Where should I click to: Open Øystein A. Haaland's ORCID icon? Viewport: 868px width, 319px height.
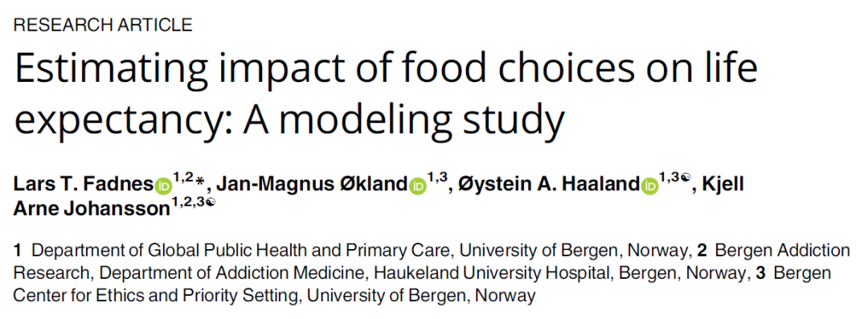tap(649, 186)
